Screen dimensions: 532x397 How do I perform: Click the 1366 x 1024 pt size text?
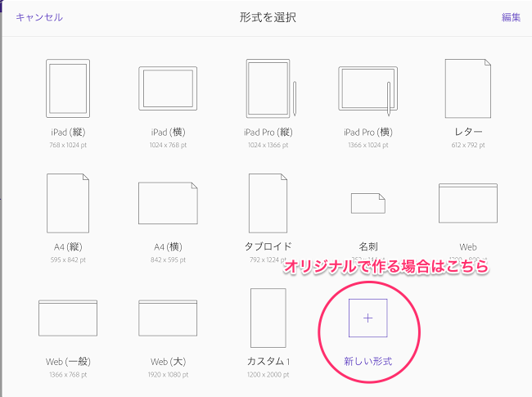tap(368, 145)
